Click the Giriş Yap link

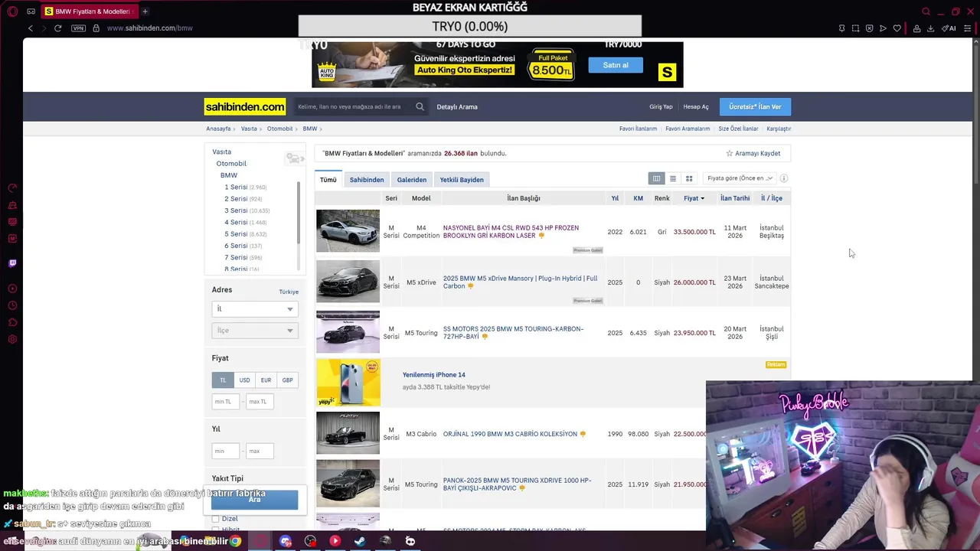click(661, 107)
